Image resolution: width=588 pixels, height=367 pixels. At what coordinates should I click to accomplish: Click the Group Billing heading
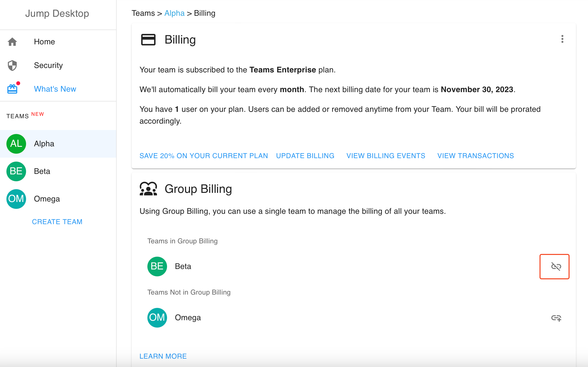click(x=198, y=189)
